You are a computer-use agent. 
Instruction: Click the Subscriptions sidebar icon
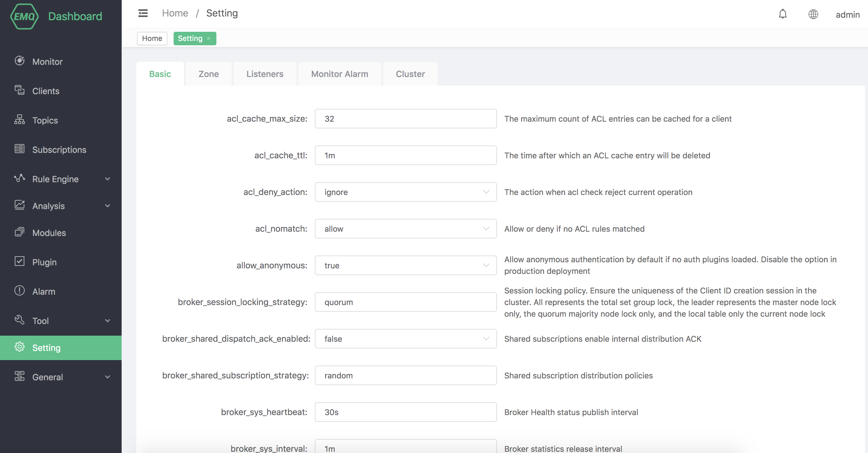pyautogui.click(x=20, y=149)
